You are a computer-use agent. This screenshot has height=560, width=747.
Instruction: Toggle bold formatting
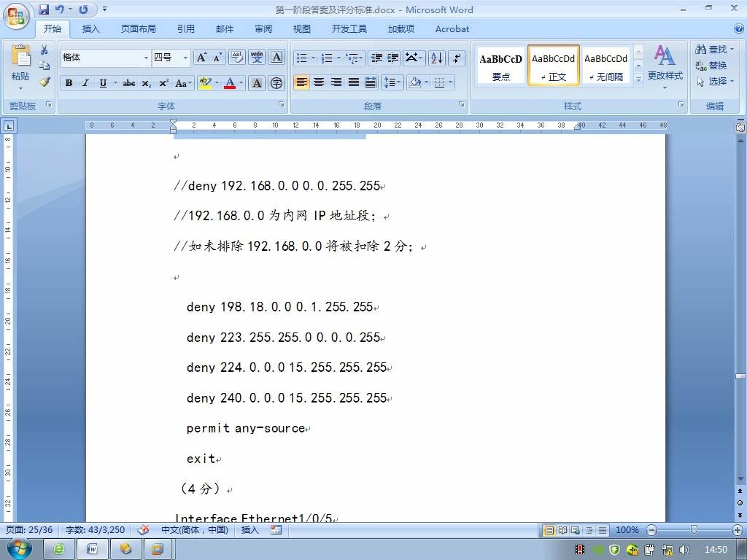click(69, 83)
